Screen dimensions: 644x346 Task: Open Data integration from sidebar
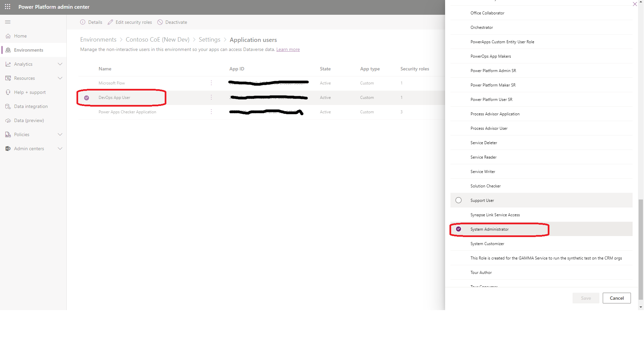31,106
